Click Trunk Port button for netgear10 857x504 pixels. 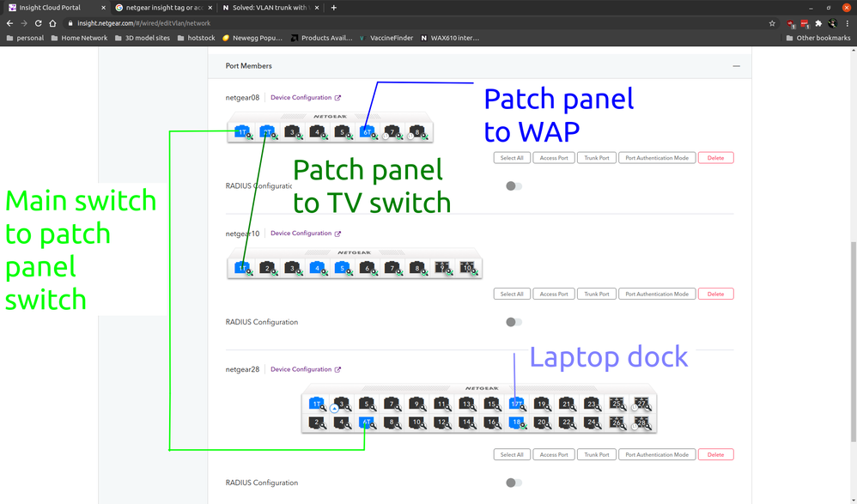597,295
